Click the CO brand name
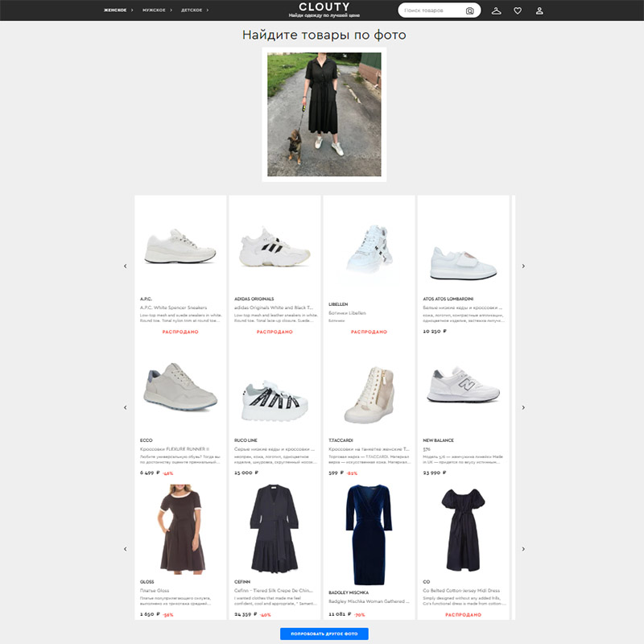Screen dimensions: 644x644 (x=427, y=582)
